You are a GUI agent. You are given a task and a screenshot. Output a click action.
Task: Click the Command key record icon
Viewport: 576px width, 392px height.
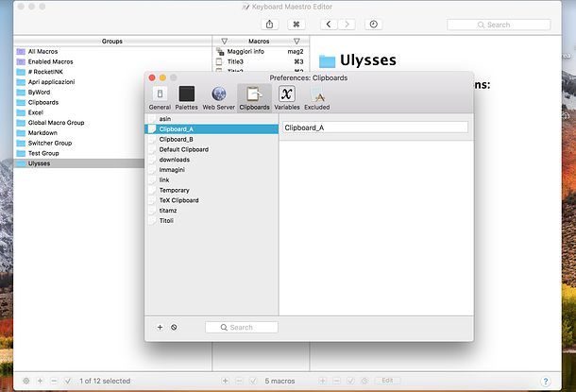pos(296,25)
